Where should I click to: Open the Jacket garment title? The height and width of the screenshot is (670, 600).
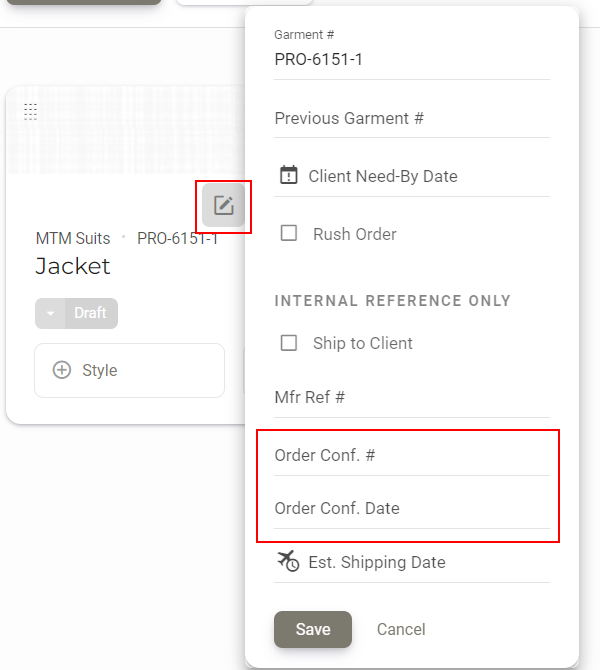pos(73,266)
